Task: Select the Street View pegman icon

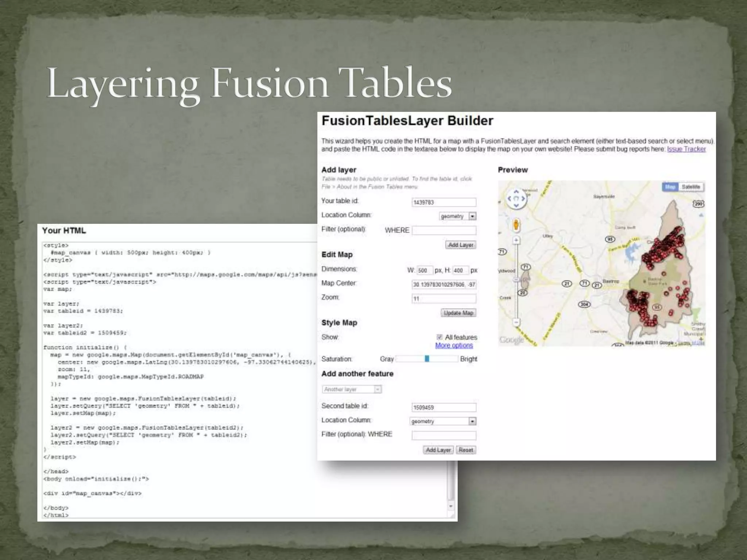Action: [516, 225]
